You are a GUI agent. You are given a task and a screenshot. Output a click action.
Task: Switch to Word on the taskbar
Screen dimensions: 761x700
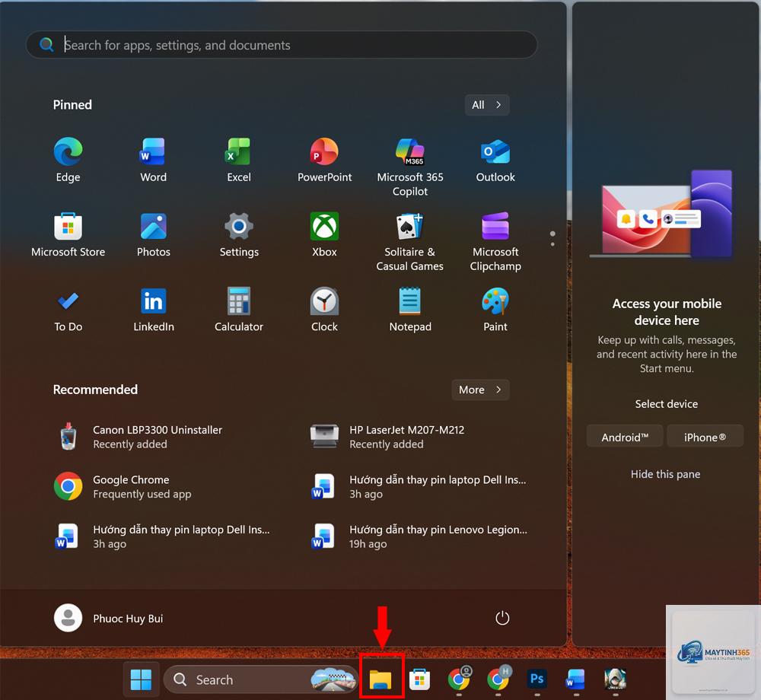click(575, 679)
